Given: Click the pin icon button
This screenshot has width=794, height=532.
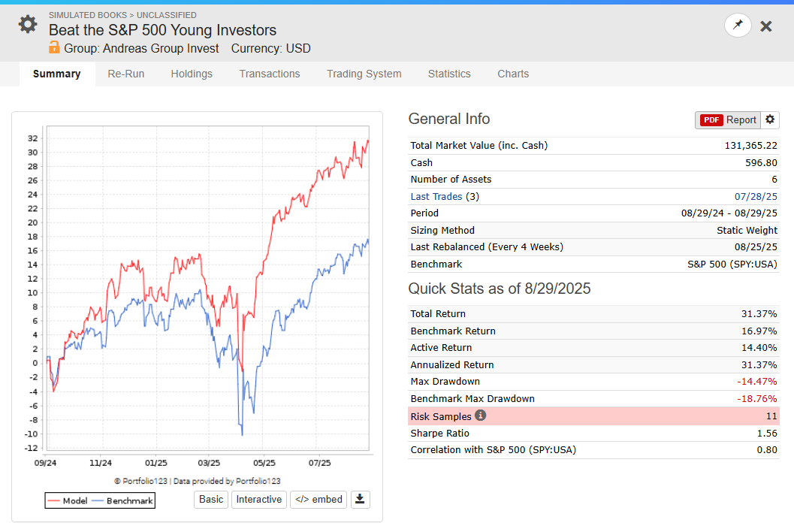Looking at the screenshot, I should pos(738,25).
